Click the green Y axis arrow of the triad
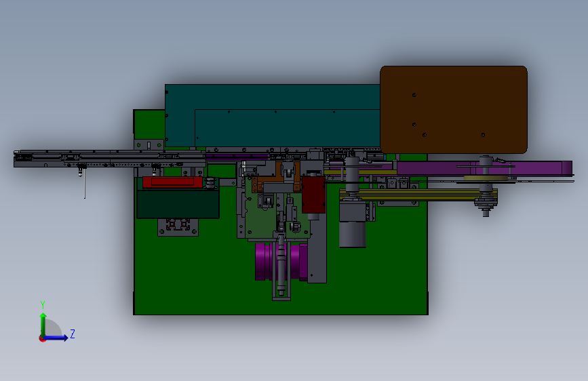 [x=43, y=324]
